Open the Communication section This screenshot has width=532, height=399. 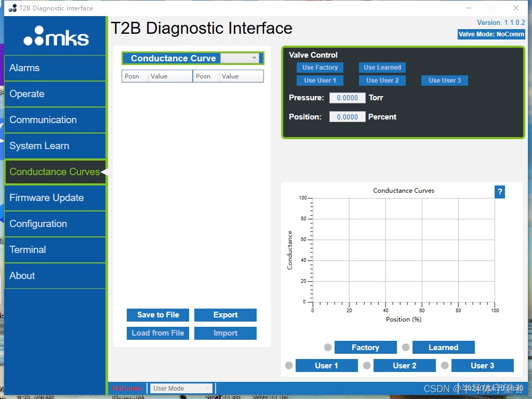point(55,120)
